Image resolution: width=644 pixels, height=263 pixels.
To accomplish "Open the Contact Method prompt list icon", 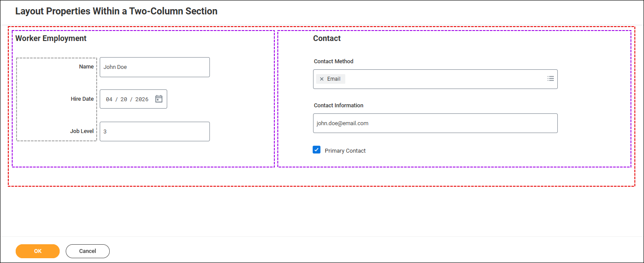I will tap(550, 79).
